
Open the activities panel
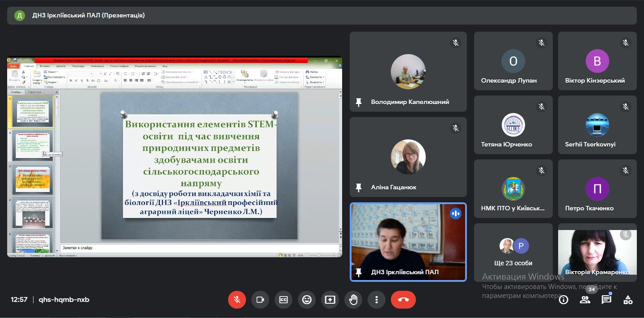(628, 300)
